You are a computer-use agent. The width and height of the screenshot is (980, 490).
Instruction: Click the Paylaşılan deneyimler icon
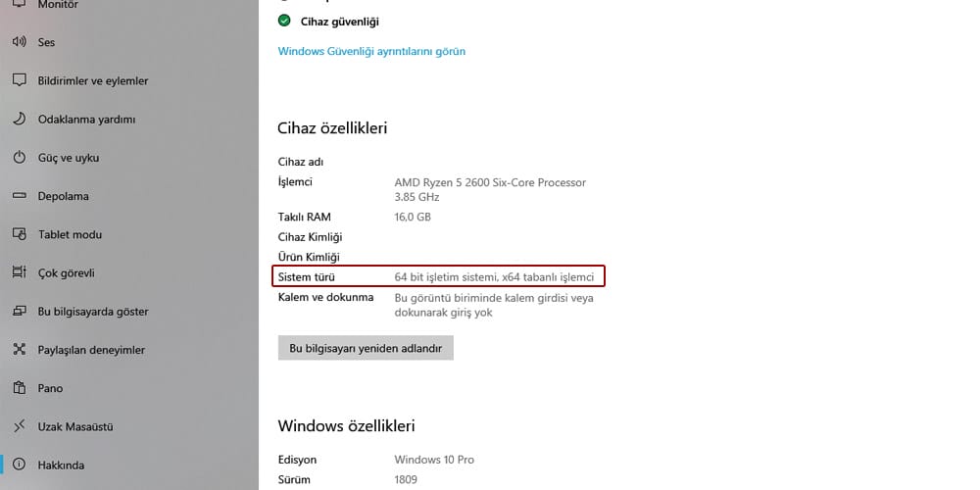(x=19, y=350)
